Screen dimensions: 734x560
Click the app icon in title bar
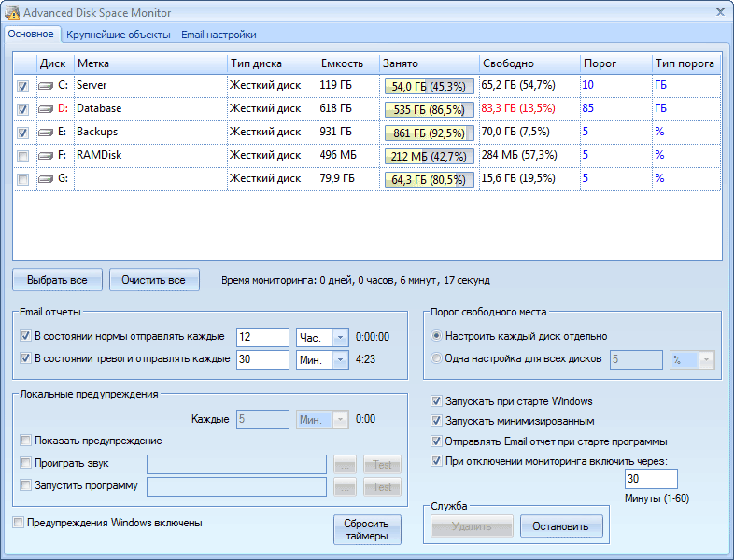point(12,12)
